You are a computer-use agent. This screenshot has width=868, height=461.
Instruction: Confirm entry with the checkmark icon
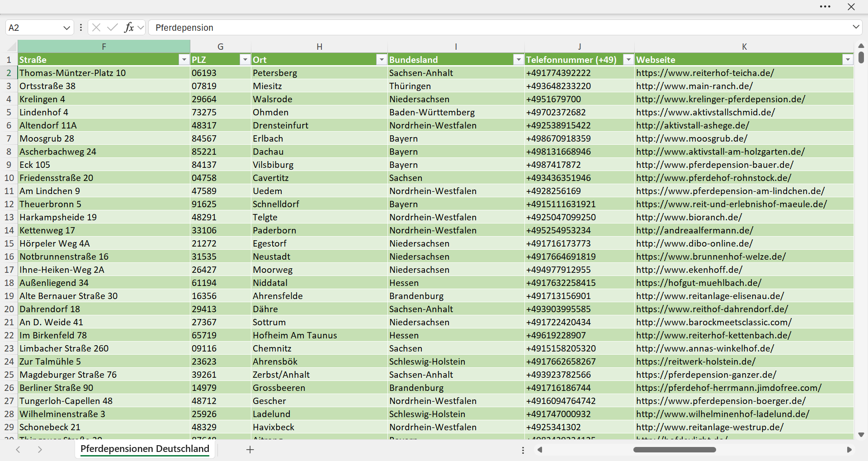tap(113, 28)
